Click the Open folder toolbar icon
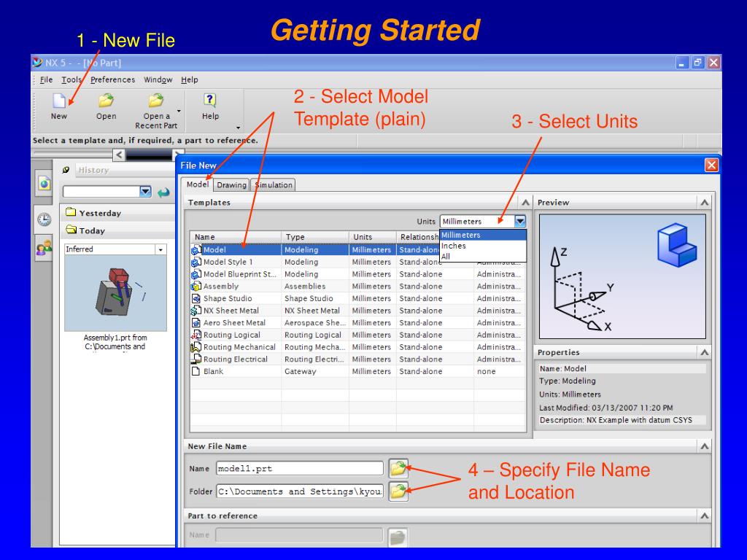 pos(106,101)
